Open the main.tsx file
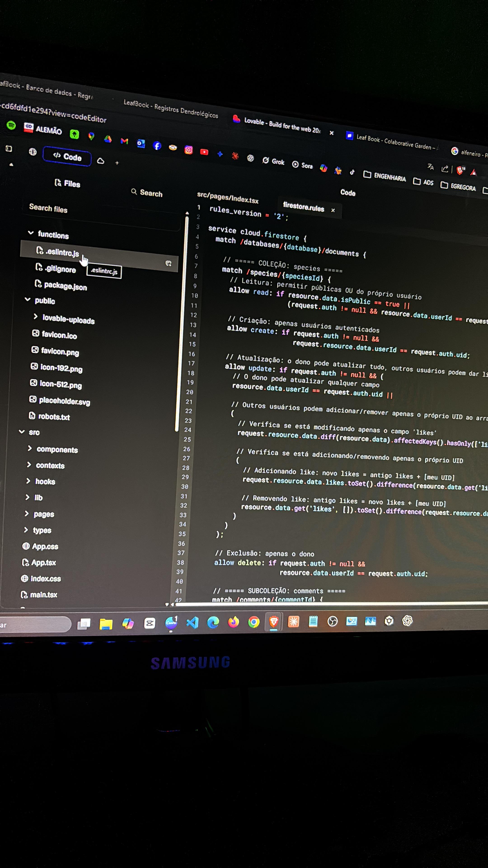 [39, 595]
